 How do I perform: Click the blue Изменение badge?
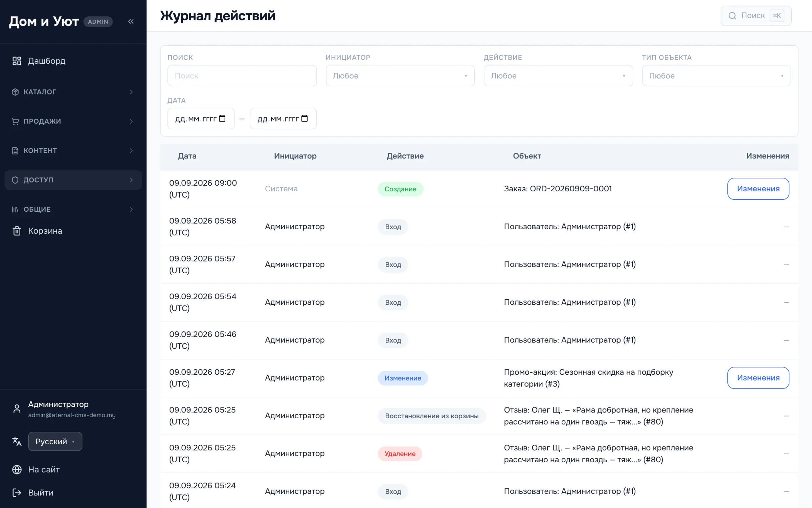(403, 378)
